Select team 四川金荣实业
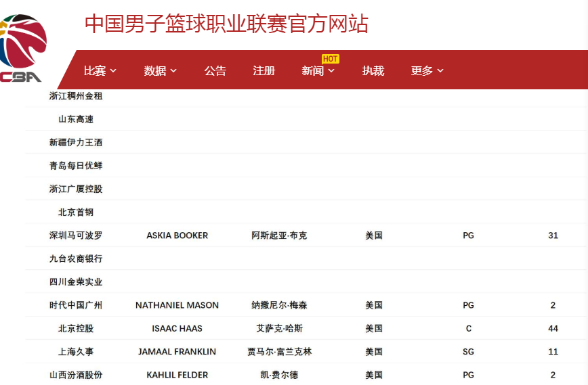The width and height of the screenshot is (588, 385). 76,281
